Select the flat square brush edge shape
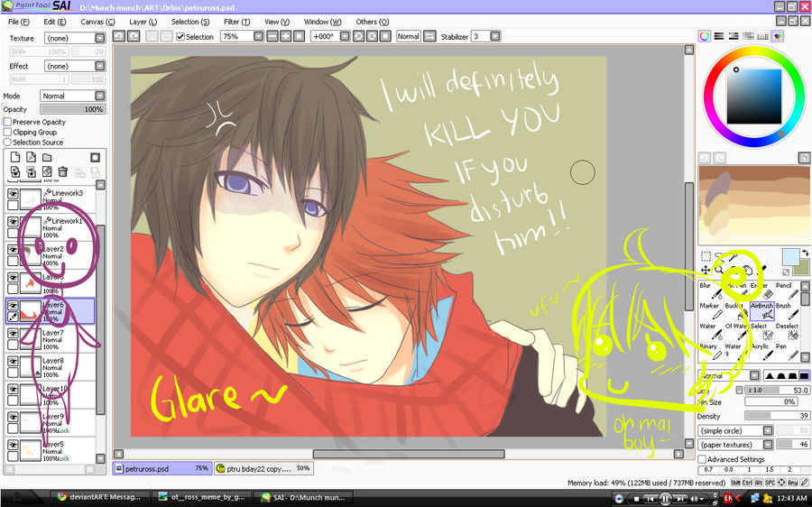Image resolution: width=812 pixels, height=507 pixels. (x=804, y=375)
